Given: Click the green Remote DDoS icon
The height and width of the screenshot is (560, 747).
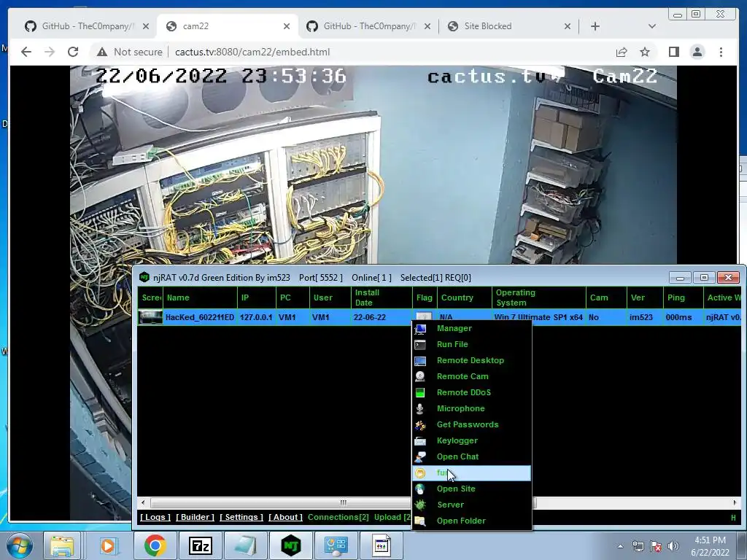Looking at the screenshot, I should 420,393.
